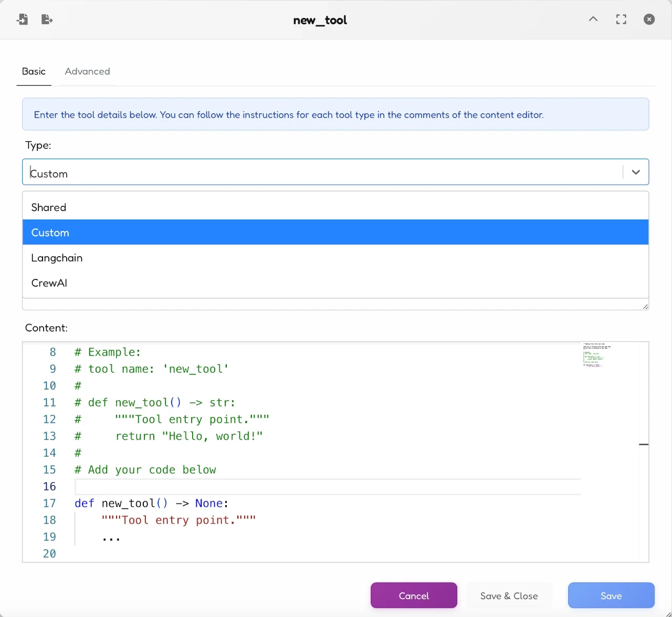The height and width of the screenshot is (617, 672).
Task: Click the 'return "Hello, world!"' comment line
Action: [169, 436]
